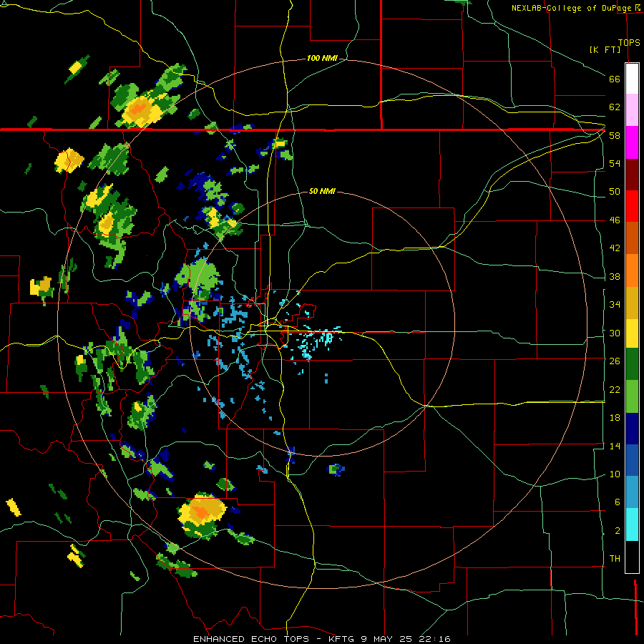The image size is (644, 644).
Task: Click the legend scale value 38
Action: coord(615,276)
